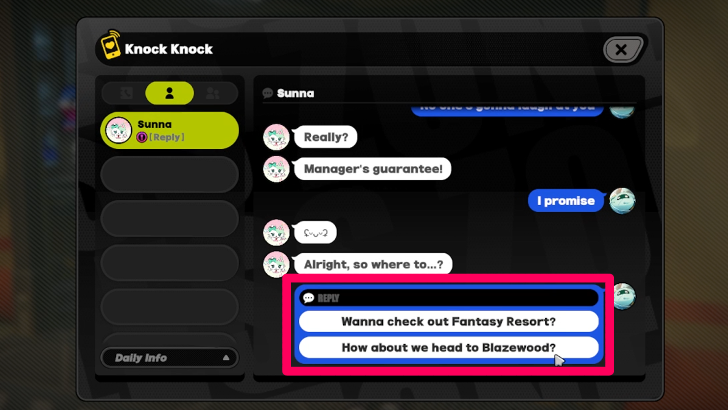Image resolution: width=728 pixels, height=410 pixels.
Task: Choose 'How about we head to Blazewood?' reply
Action: (x=448, y=347)
